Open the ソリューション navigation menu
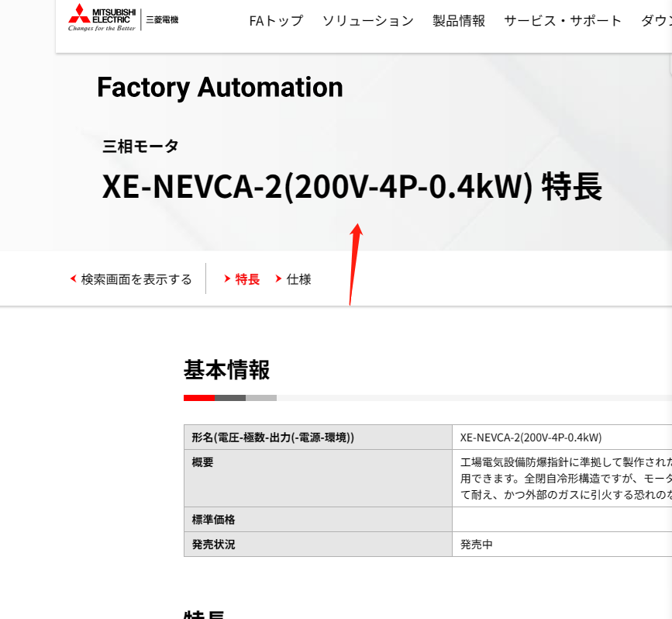The width and height of the screenshot is (672, 619). pos(368,21)
